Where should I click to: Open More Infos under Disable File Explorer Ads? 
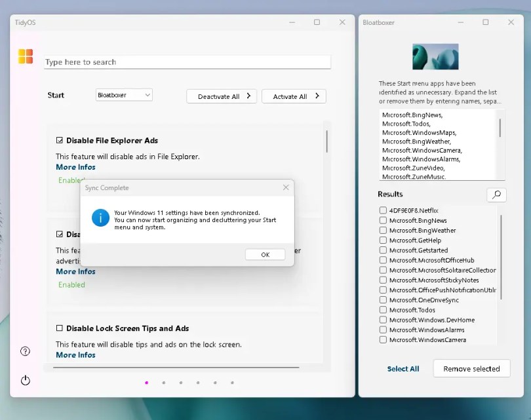click(x=75, y=167)
